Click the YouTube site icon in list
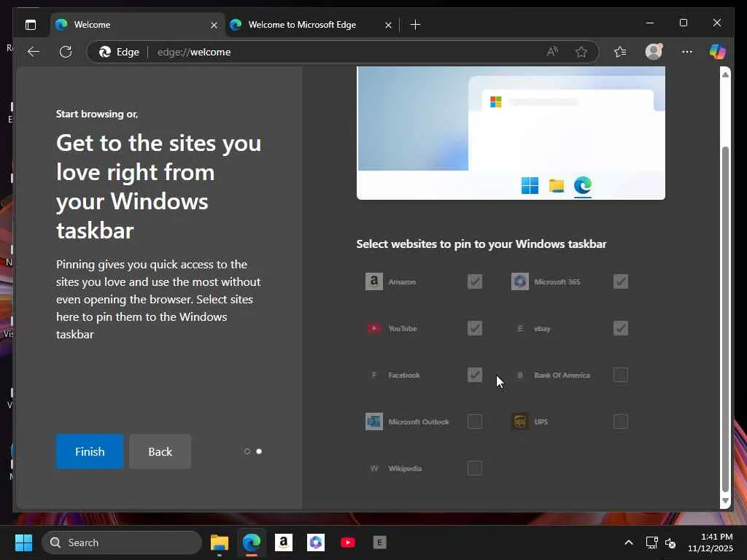 coord(374,328)
